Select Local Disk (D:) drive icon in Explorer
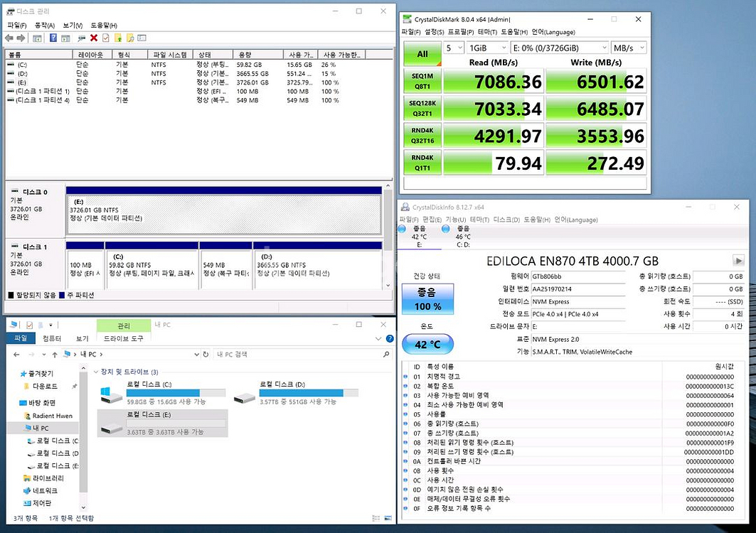Viewport: 756px width, 533px height. click(244, 397)
